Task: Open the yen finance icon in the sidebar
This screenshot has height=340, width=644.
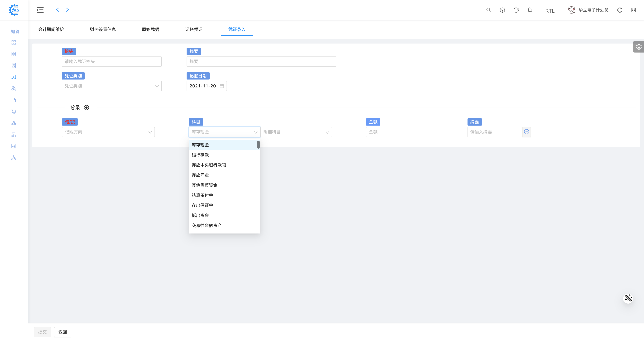Action: point(14,77)
